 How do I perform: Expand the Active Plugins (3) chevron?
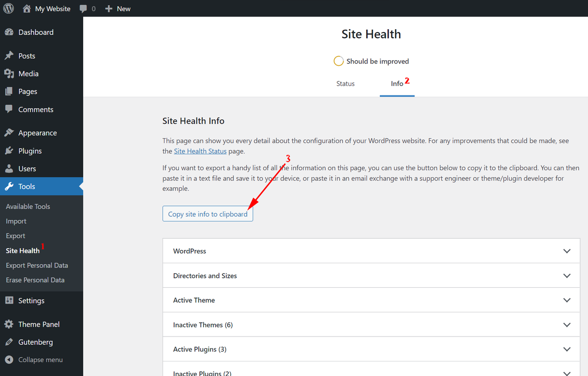pyautogui.click(x=567, y=349)
